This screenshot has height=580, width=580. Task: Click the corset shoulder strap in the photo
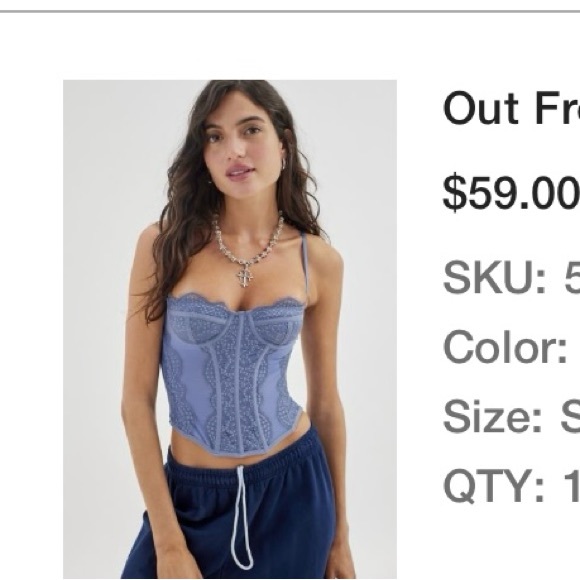point(304,266)
